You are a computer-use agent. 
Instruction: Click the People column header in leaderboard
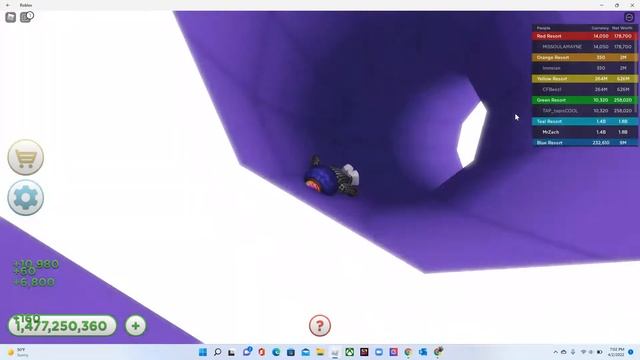coord(543,28)
